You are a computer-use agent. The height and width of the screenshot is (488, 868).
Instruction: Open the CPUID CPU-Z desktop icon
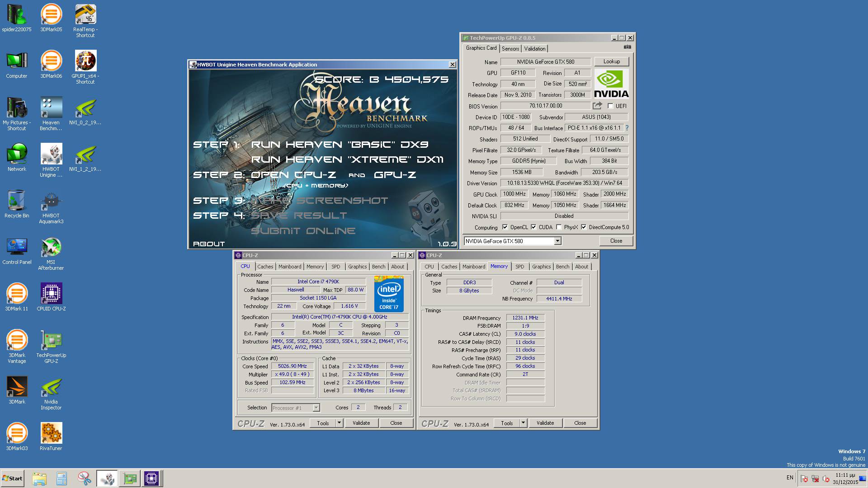[51, 297]
